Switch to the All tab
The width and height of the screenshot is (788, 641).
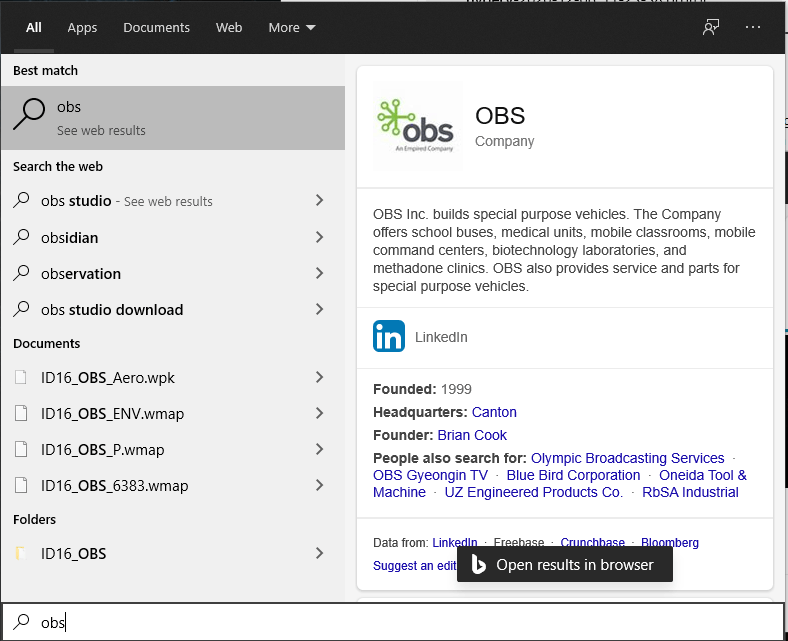point(34,28)
